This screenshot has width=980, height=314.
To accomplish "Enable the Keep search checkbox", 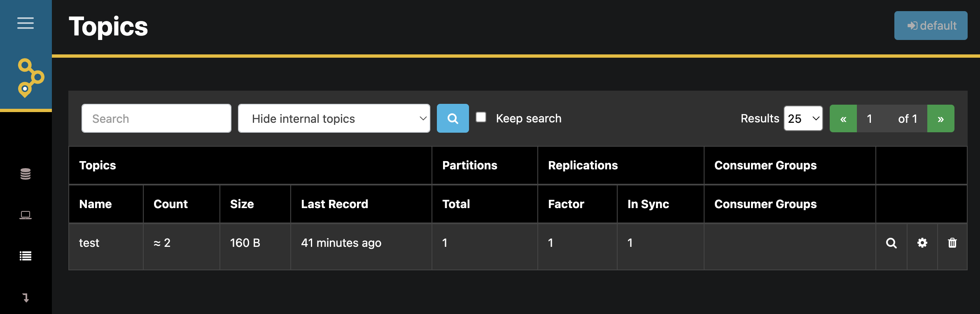I will tap(481, 117).
